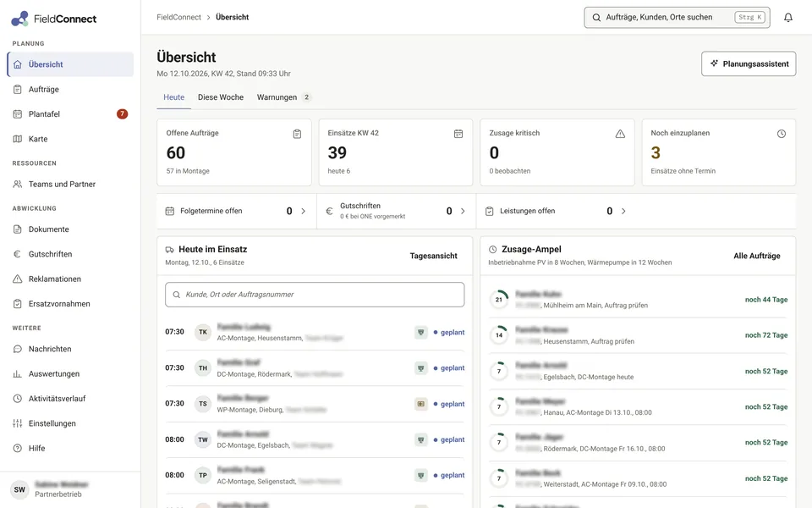The height and width of the screenshot is (508, 812).
Task: Click 'noch 44 Tage' in Zusage-Ampel
Action: pyautogui.click(x=766, y=300)
